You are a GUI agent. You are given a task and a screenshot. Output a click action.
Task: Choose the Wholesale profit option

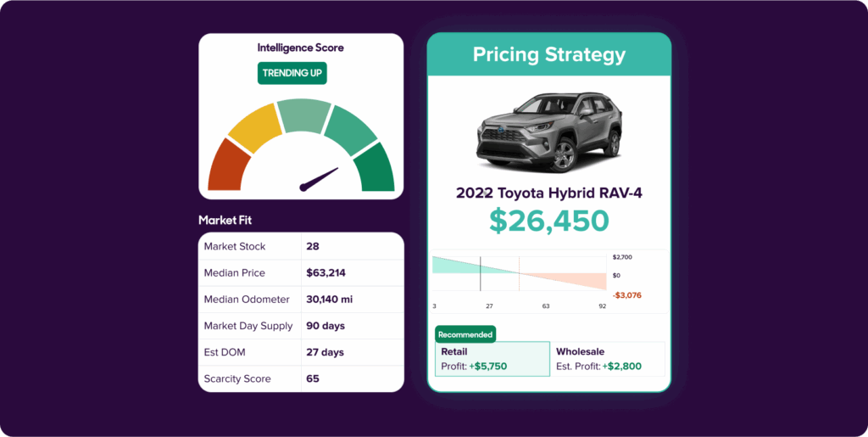(x=609, y=359)
